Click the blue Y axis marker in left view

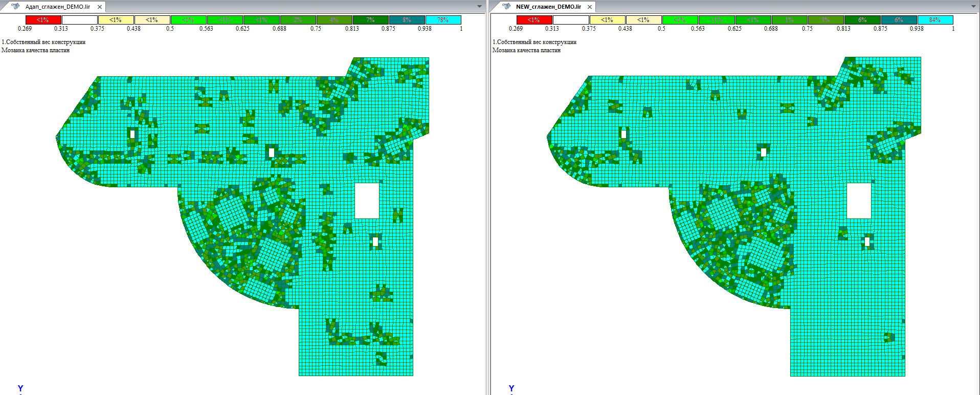[20, 388]
